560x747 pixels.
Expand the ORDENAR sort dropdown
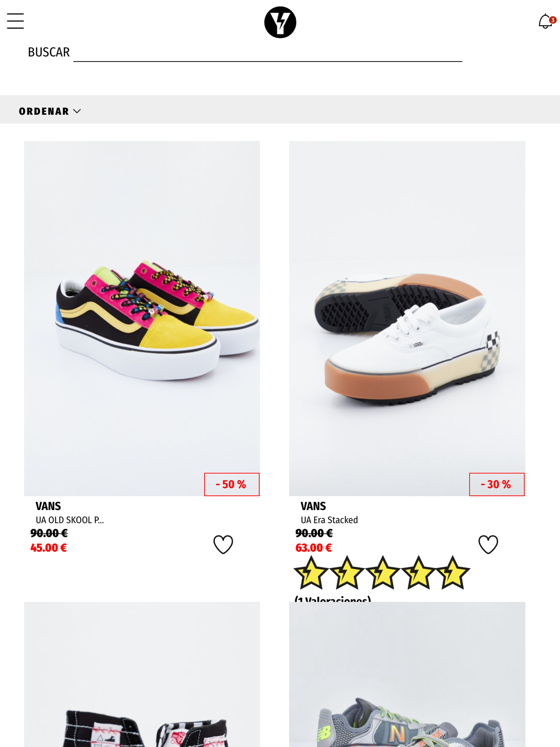click(50, 111)
